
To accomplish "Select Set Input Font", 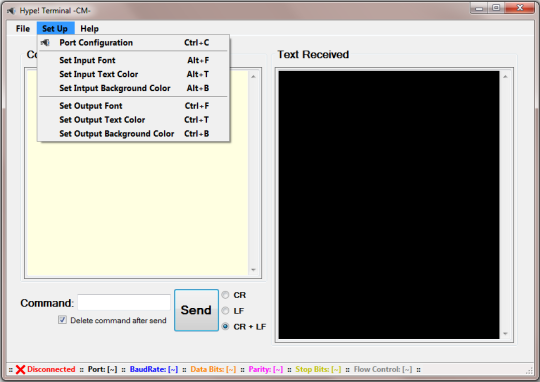I will (x=133, y=60).
